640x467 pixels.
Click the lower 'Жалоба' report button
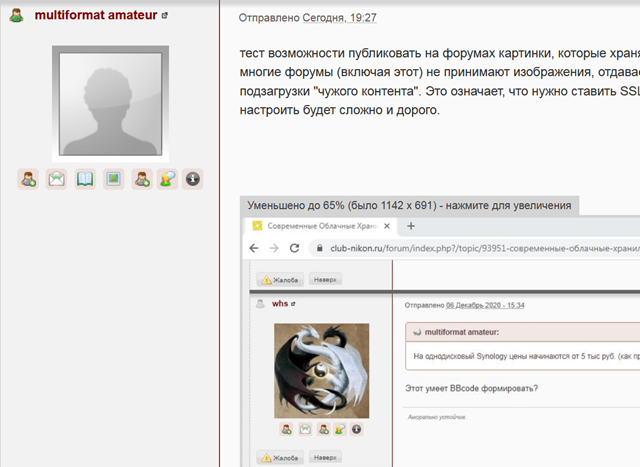coord(280,458)
